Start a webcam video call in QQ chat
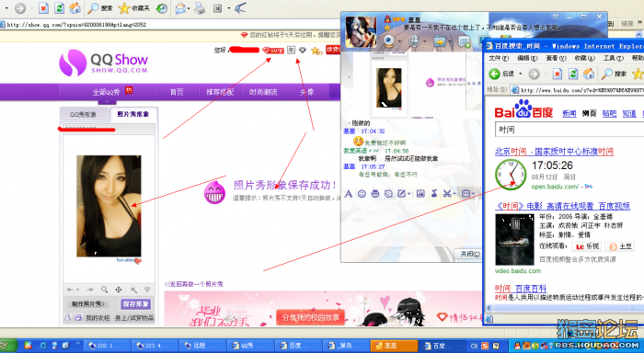Image resolution: width=644 pixels, height=353 pixels. click(389, 41)
